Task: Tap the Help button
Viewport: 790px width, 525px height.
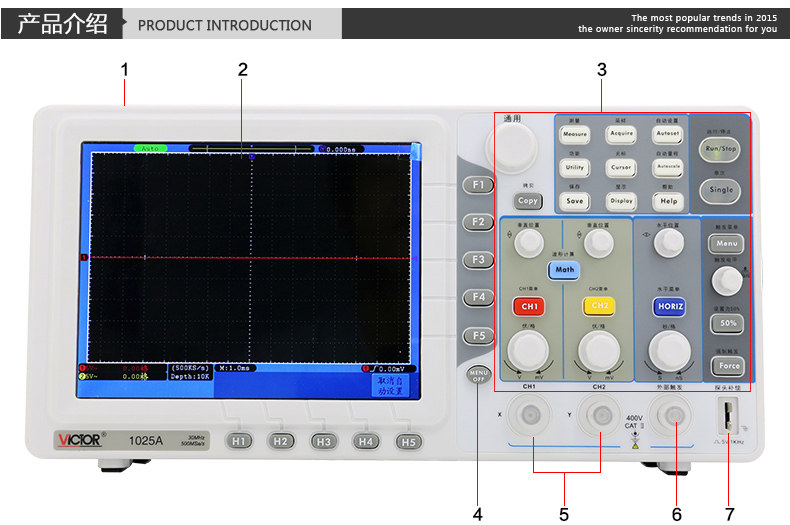Action: click(x=669, y=201)
